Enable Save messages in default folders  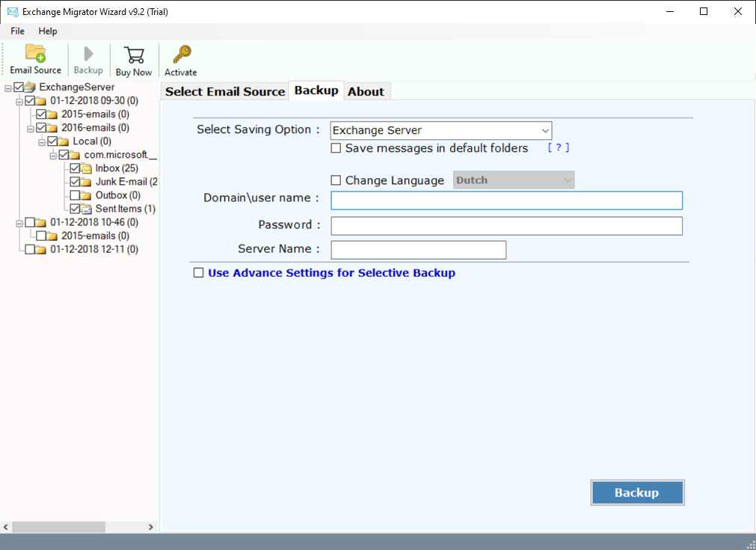(336, 148)
